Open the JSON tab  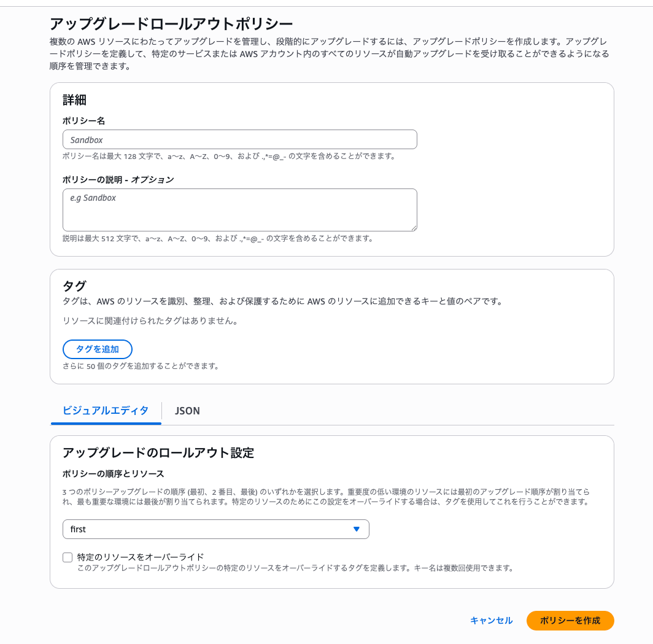click(x=187, y=411)
